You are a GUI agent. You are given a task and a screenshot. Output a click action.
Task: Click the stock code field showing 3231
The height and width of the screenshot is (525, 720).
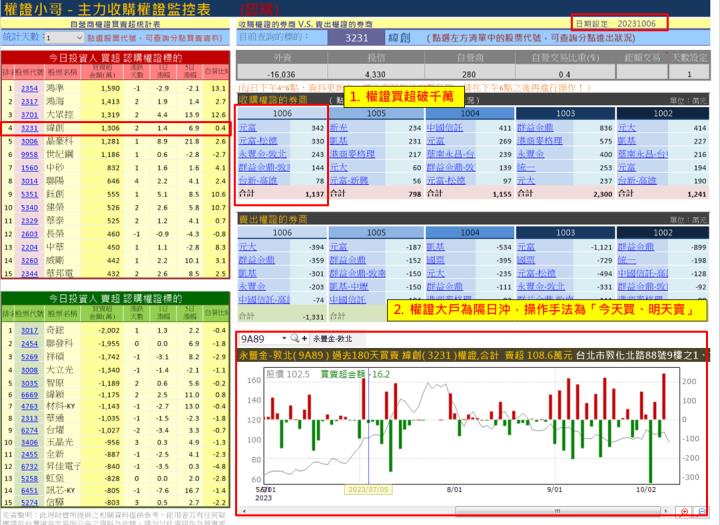pos(356,38)
